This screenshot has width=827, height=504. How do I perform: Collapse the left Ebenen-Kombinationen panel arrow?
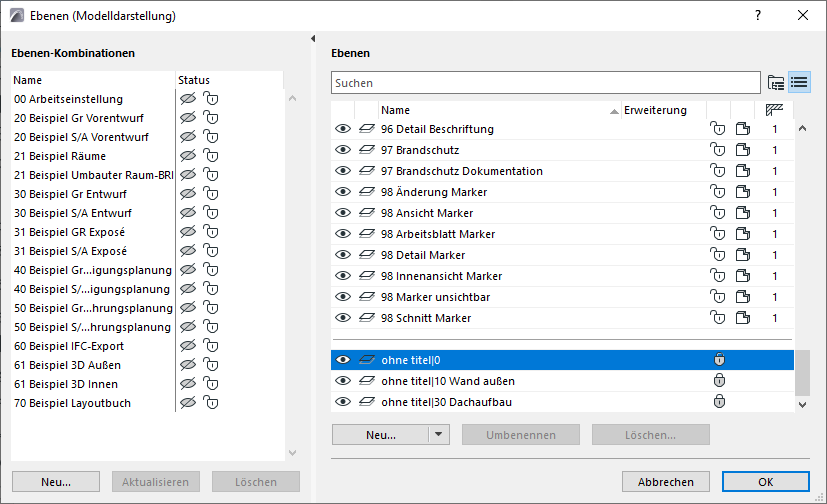tap(314, 39)
